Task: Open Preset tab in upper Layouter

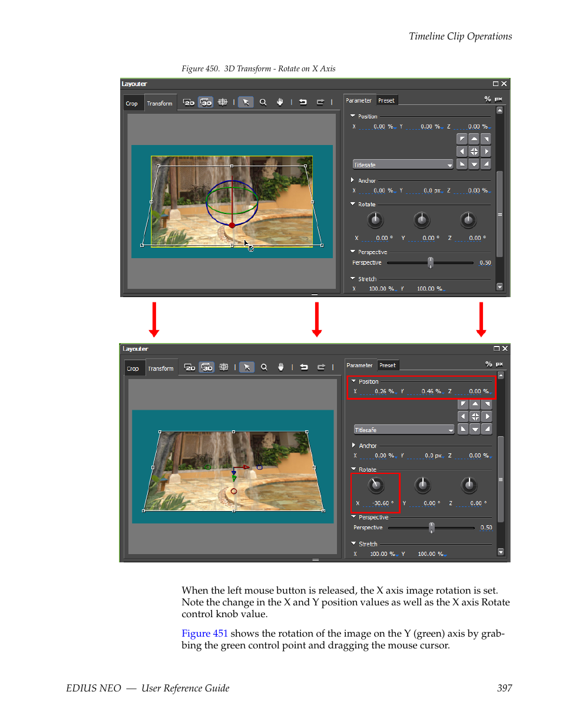Action: pyautogui.click(x=386, y=100)
